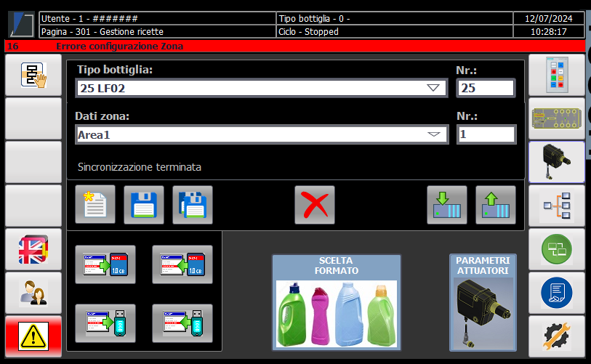The height and width of the screenshot is (364, 591).
Task: Click the Pagina - 301 - Gestione ricette text
Action: click(x=102, y=32)
